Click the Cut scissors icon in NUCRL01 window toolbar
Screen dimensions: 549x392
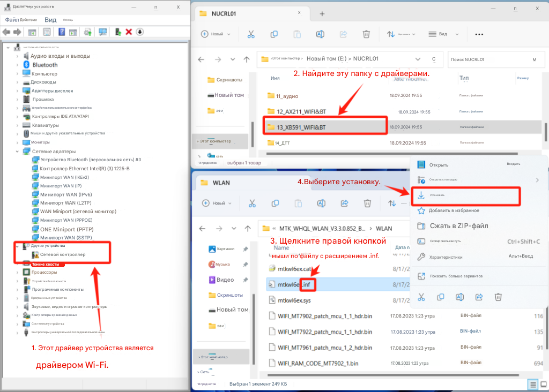pyautogui.click(x=250, y=34)
